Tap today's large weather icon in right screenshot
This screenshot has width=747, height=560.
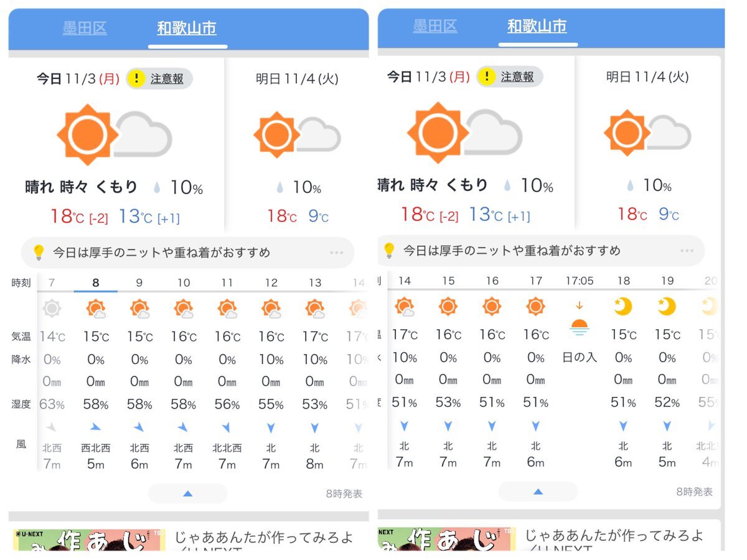[464, 133]
